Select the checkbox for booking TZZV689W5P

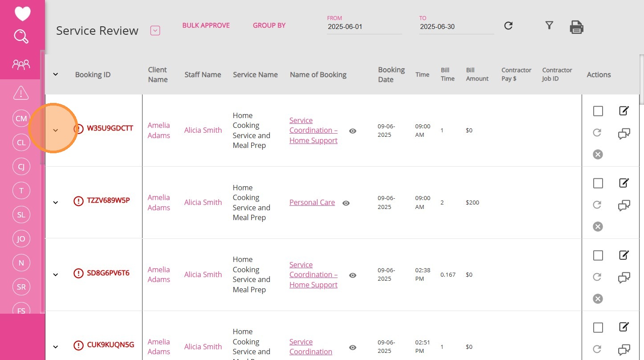pos(598,183)
